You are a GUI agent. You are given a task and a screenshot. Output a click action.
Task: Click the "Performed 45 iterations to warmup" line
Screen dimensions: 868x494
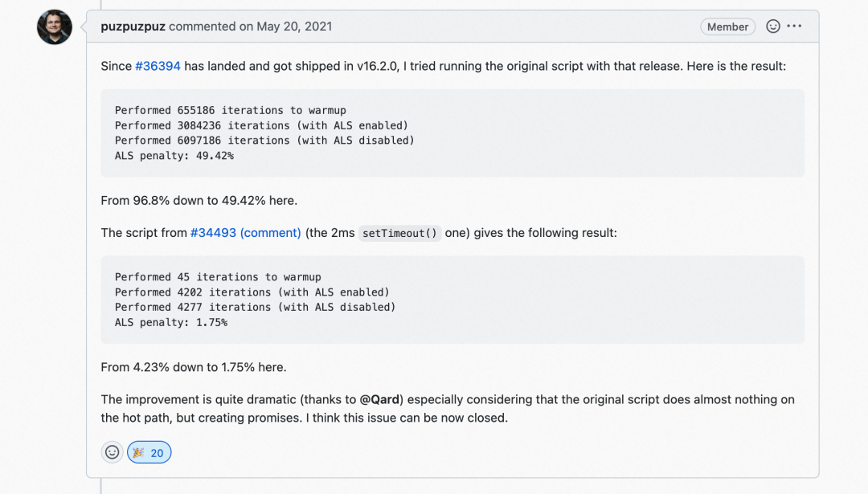(218, 277)
